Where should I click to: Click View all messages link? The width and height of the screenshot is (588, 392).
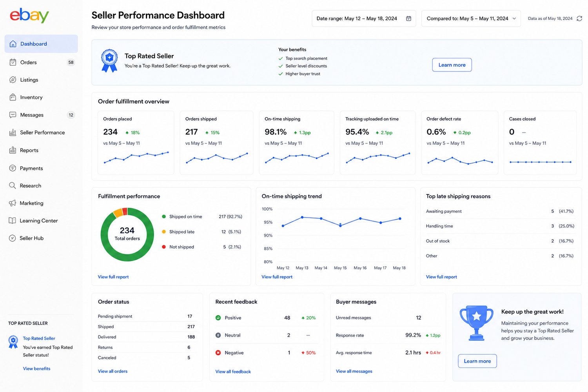[354, 371]
